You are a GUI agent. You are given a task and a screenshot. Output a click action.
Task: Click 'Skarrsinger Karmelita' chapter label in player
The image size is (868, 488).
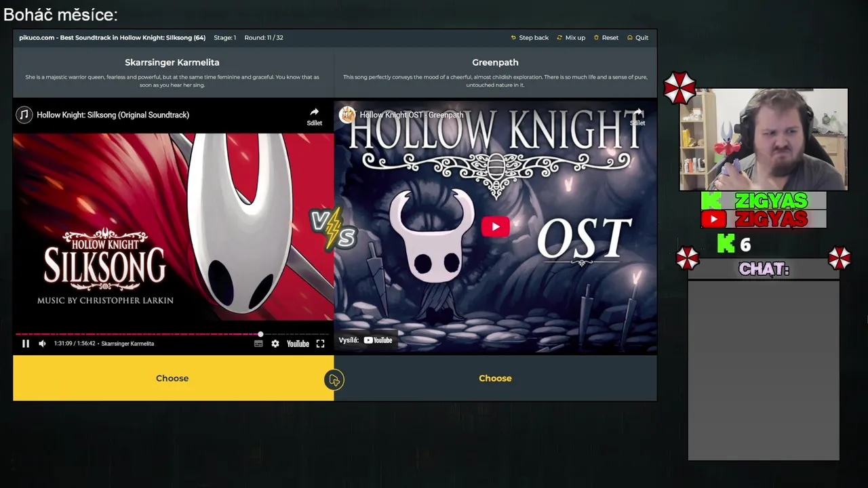point(127,344)
